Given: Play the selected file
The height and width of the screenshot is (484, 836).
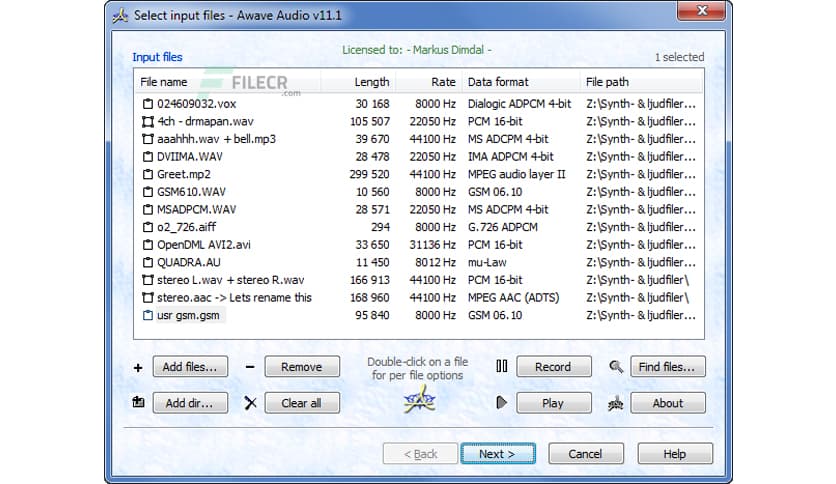Looking at the screenshot, I should click(x=553, y=403).
